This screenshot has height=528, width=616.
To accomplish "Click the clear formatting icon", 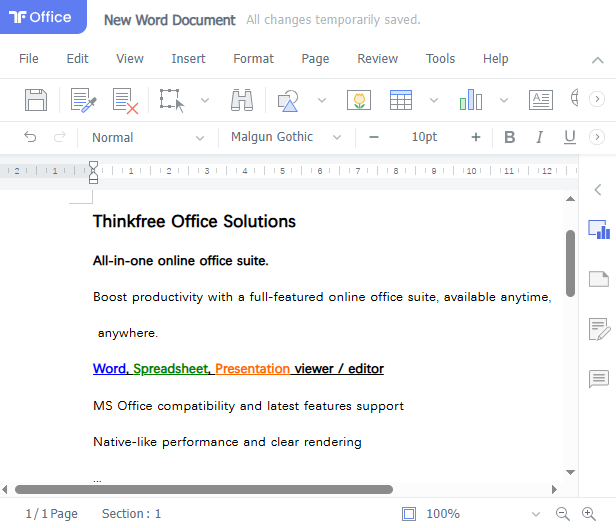I will click(125, 101).
